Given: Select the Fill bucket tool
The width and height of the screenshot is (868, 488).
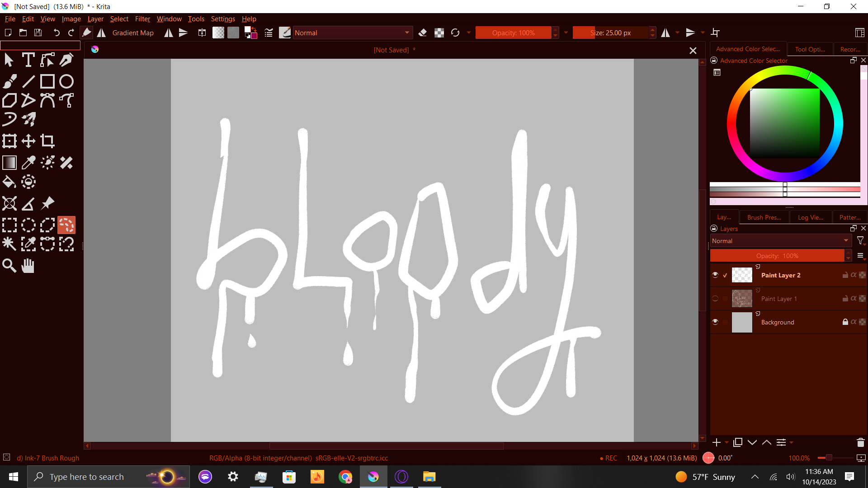Looking at the screenshot, I should click(9, 182).
